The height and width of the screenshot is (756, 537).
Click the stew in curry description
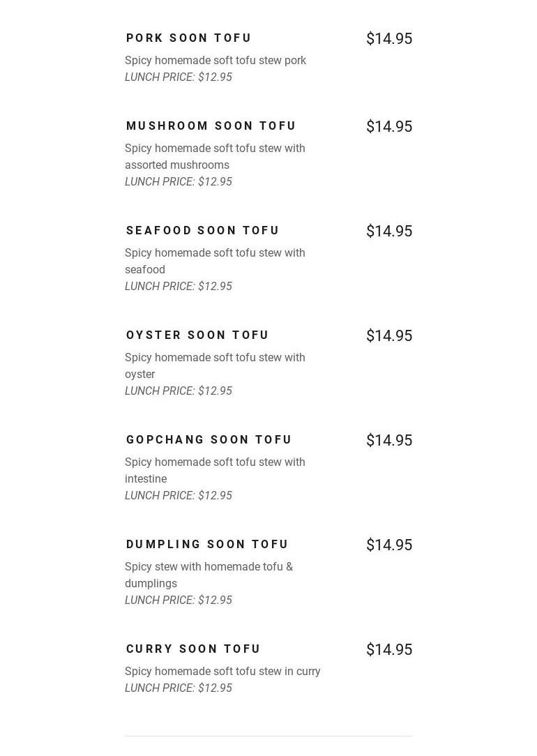pos(222,672)
